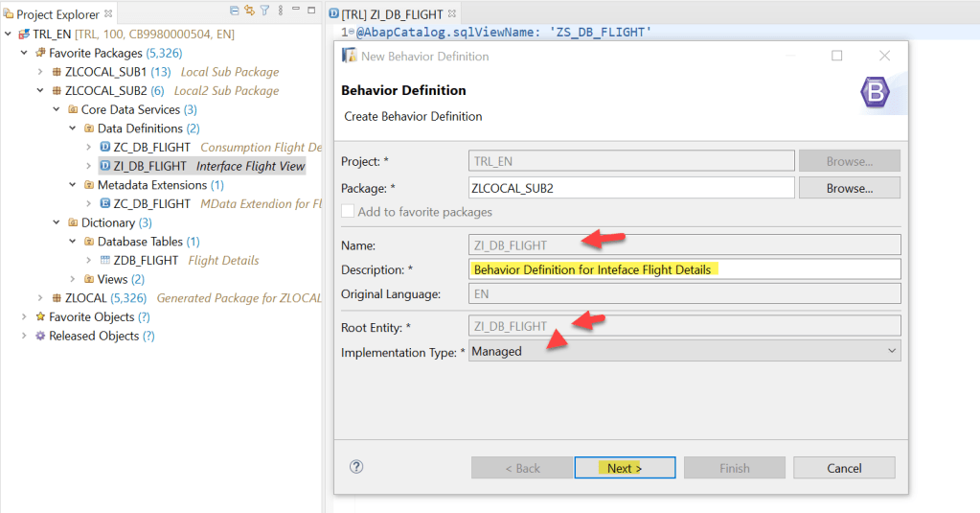
Task: Click into the Description text field
Action: tap(685, 269)
